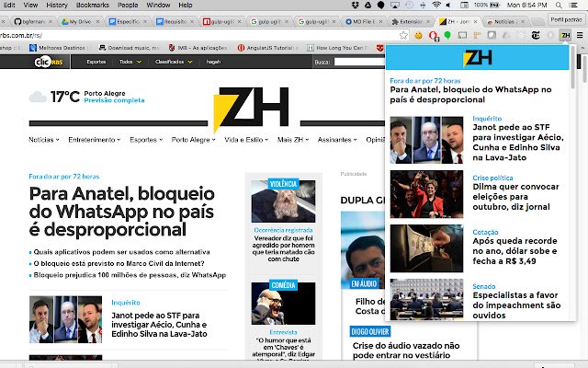This screenshot has height=368, width=588.
Task: Open the Bookmarks menu
Action: [92, 5]
